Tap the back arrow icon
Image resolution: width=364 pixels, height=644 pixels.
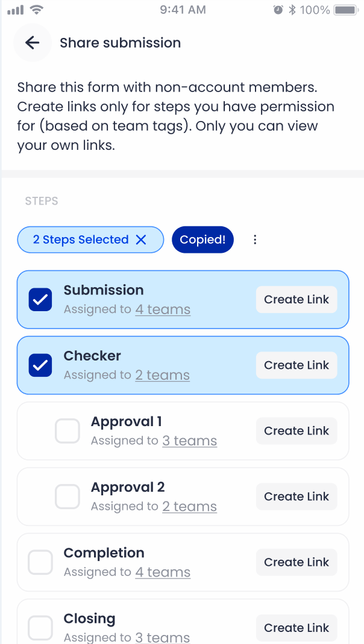(32, 43)
